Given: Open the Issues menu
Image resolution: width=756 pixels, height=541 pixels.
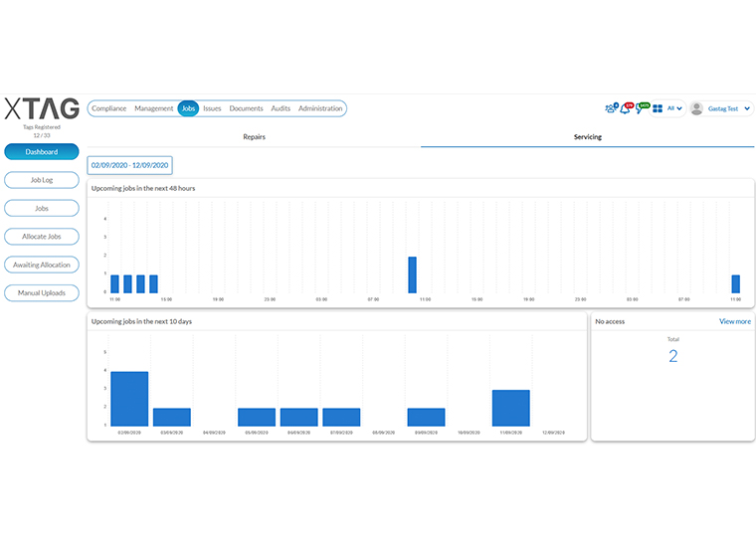Looking at the screenshot, I should (x=212, y=108).
